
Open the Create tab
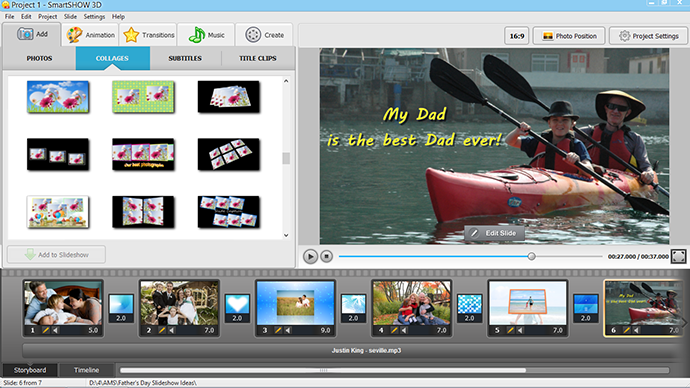(264, 35)
